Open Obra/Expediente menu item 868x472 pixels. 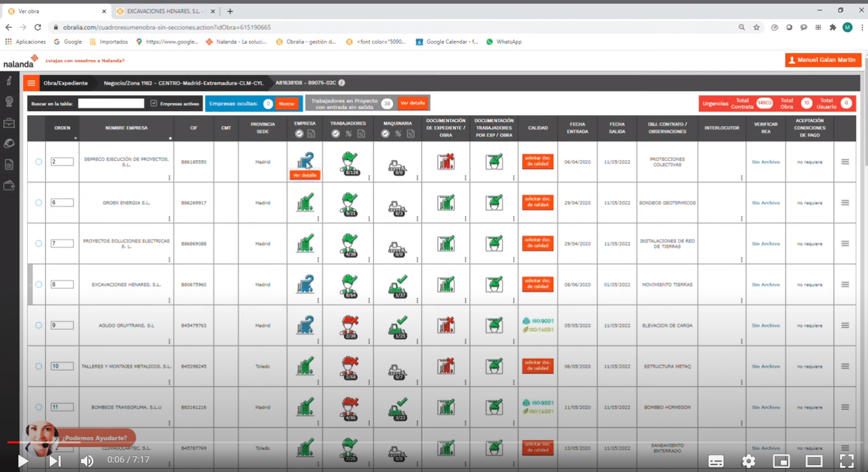(65, 83)
